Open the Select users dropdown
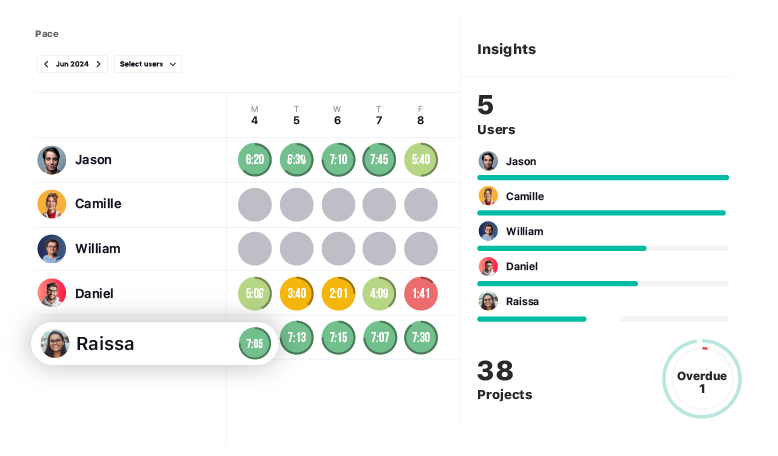The width and height of the screenshot is (778, 456). (148, 64)
